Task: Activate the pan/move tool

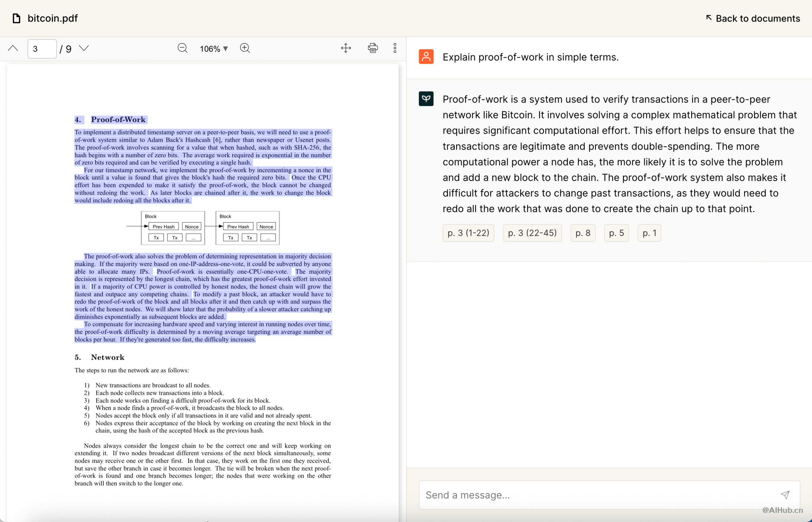Action: point(346,48)
